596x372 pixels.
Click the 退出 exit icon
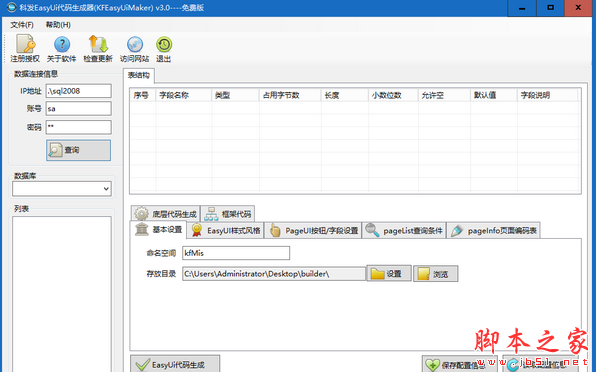(164, 48)
